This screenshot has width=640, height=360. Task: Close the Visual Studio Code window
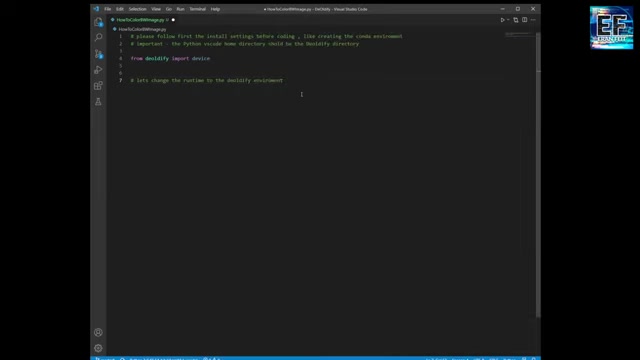533,9
